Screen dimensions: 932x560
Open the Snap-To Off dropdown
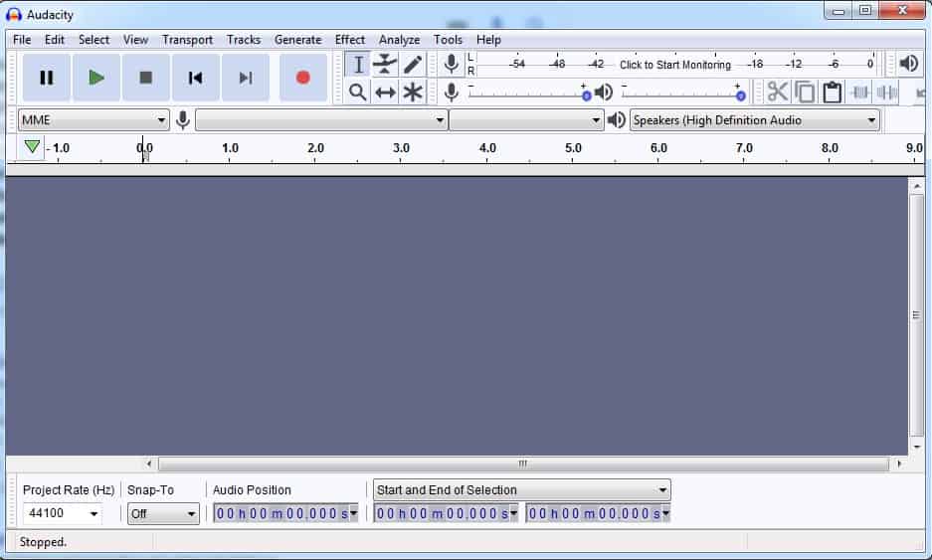(x=164, y=514)
